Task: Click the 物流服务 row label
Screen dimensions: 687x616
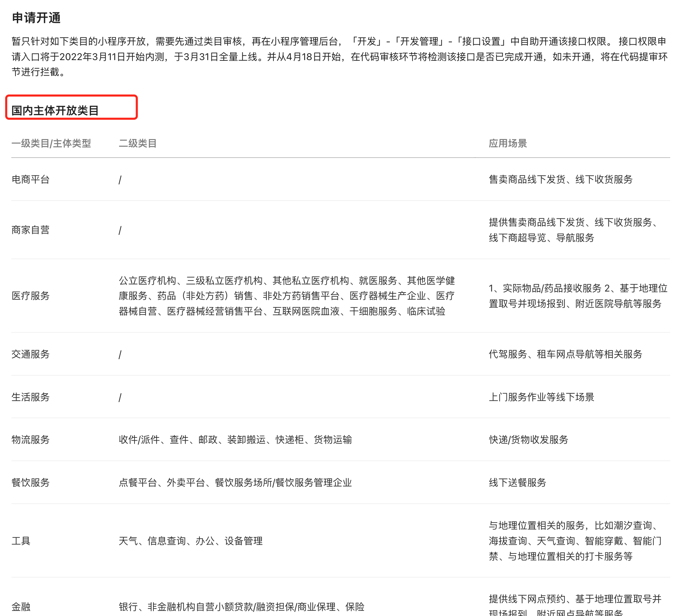Action: pos(31,440)
